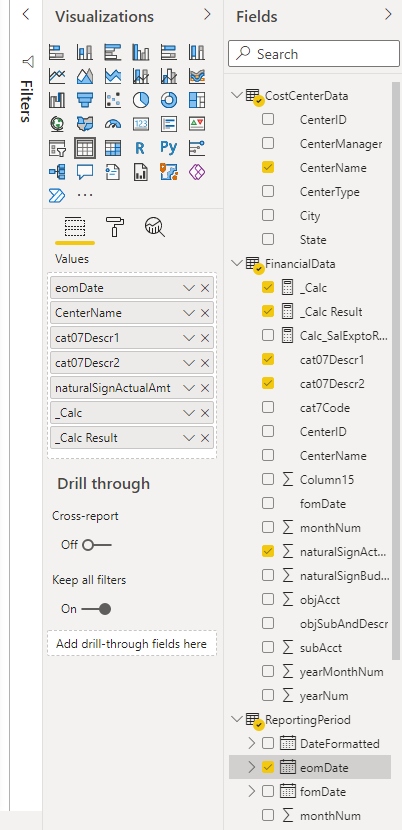Select the Donut chart visual
This screenshot has width=402, height=830.
(x=168, y=100)
